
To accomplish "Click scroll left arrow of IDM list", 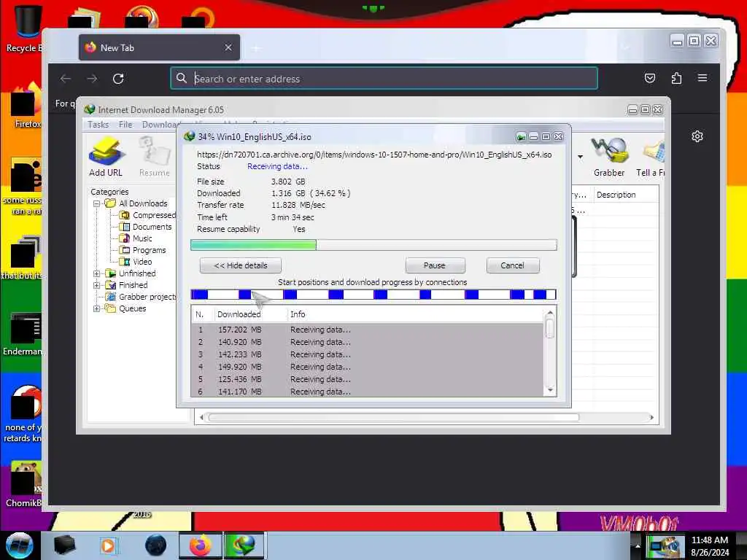I will tap(201, 418).
